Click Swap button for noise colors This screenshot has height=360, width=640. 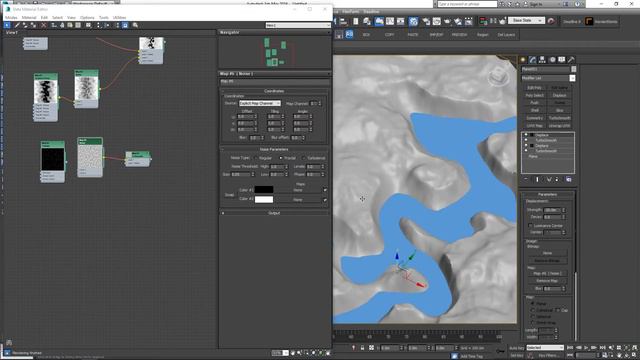tap(229, 195)
